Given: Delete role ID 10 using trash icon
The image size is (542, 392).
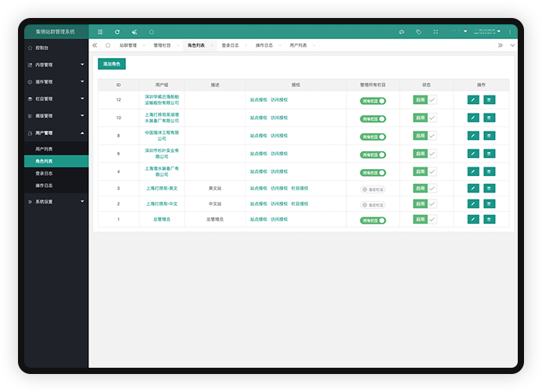Looking at the screenshot, I should (489, 117).
